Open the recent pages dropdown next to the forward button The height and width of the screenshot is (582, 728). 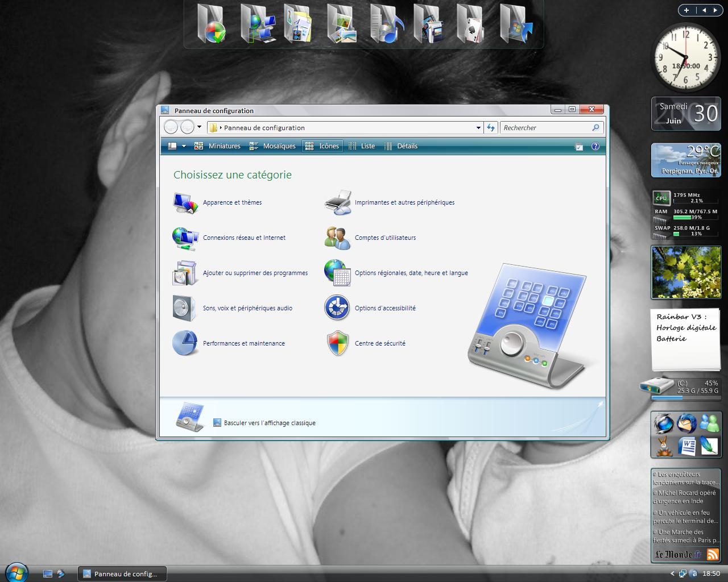(x=199, y=127)
